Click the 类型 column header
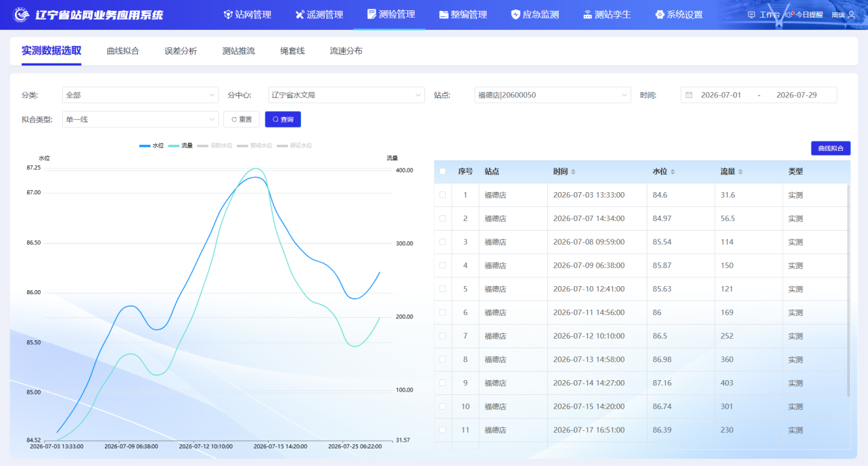This screenshot has height=466, width=868. click(x=795, y=172)
